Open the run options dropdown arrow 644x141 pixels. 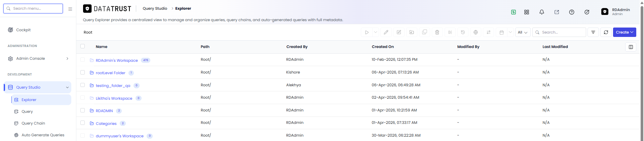click(376, 32)
